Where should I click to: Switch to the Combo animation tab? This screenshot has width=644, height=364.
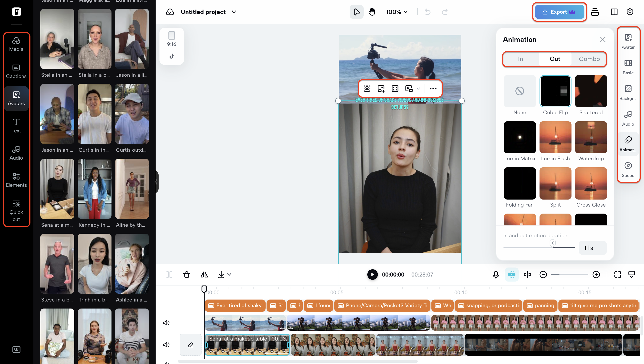click(589, 59)
